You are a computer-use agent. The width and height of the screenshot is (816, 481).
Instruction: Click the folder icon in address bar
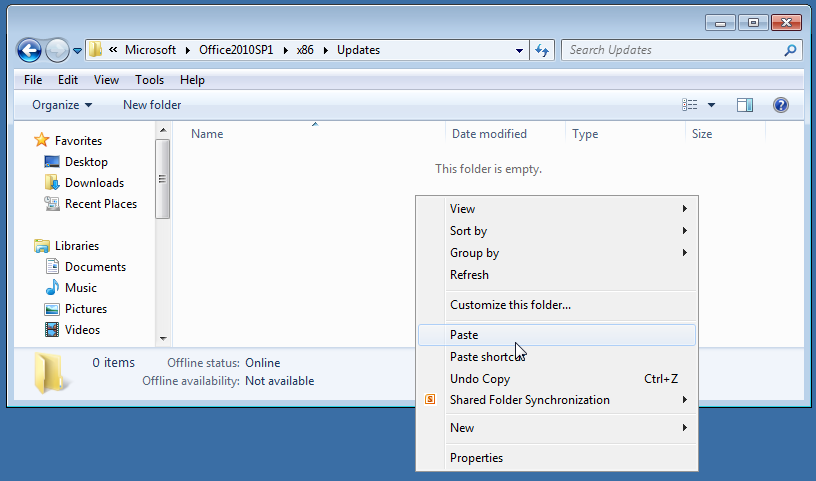95,50
